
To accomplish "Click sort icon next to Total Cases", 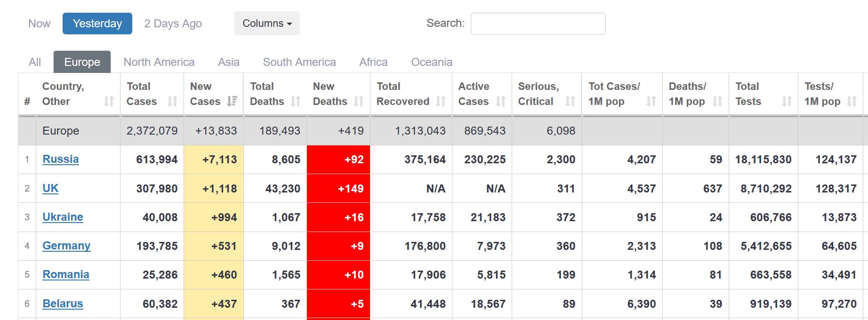I will [172, 101].
